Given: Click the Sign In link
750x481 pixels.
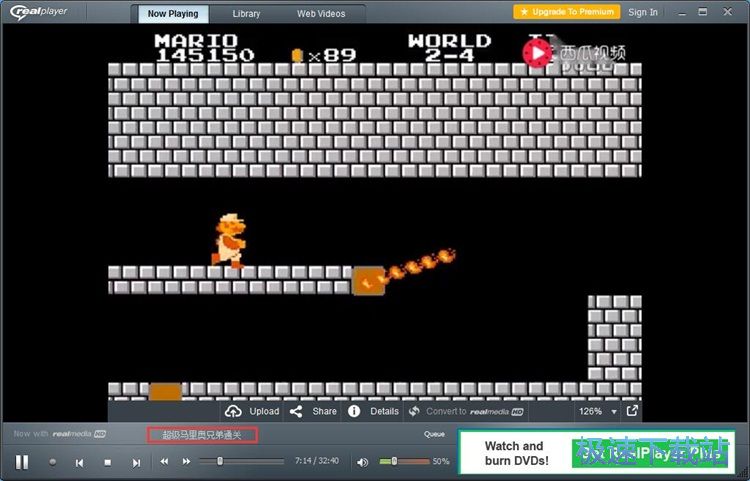Looking at the screenshot, I should pyautogui.click(x=643, y=12).
